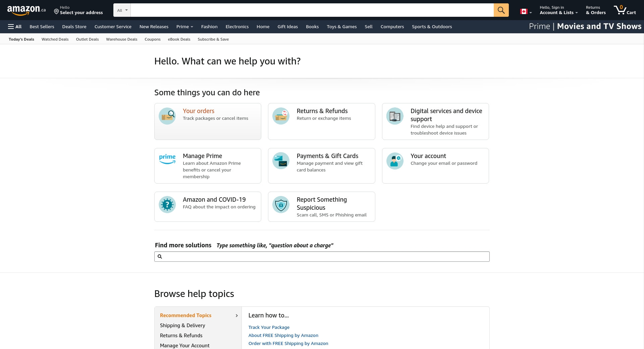Click the Report Something Suspicious shield icon
Viewport: 644px width, 349px height.
point(281,205)
